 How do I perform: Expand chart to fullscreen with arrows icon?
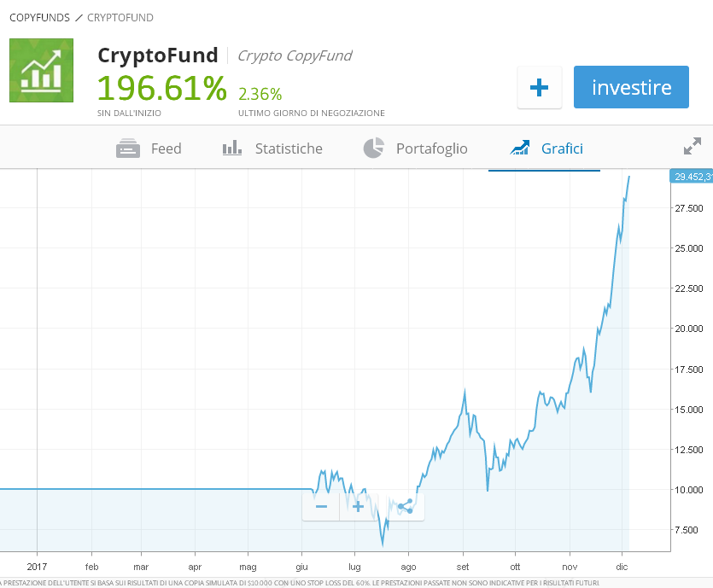[x=692, y=147]
